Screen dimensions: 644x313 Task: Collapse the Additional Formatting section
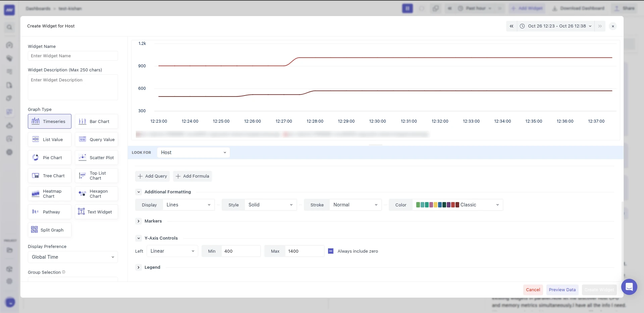(x=139, y=192)
